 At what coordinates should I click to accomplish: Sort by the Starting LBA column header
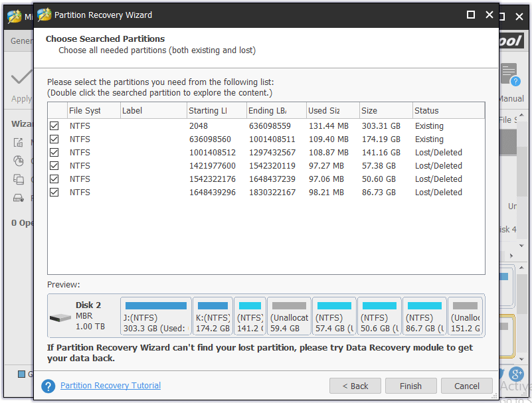click(x=217, y=111)
